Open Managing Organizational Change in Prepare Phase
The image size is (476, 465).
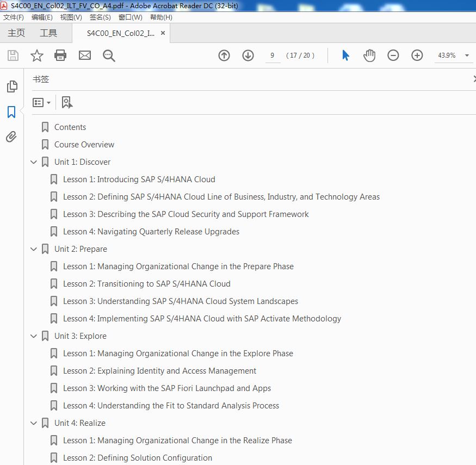pos(178,266)
